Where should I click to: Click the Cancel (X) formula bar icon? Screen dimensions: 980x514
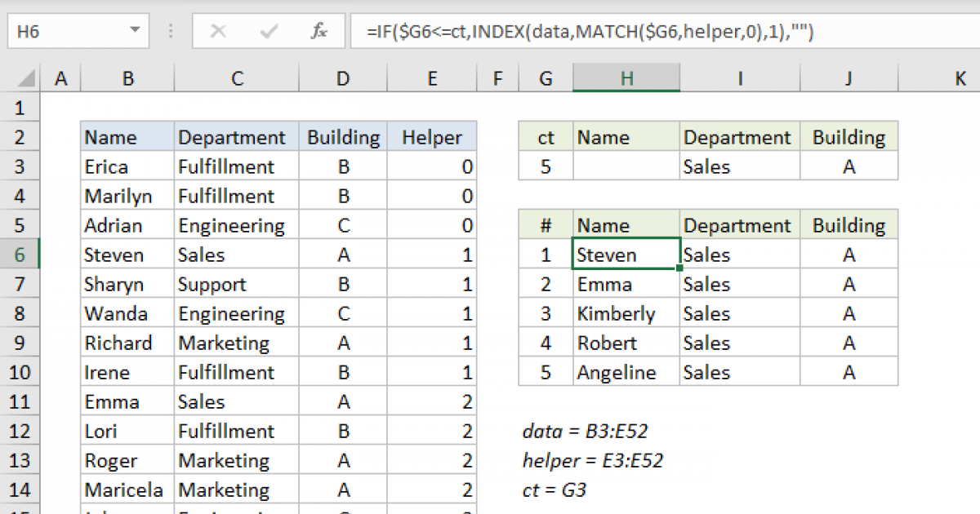click(x=218, y=32)
